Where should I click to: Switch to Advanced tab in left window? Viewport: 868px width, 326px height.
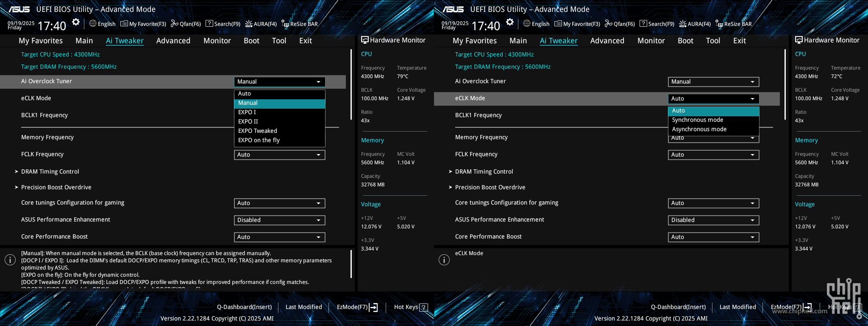click(173, 41)
